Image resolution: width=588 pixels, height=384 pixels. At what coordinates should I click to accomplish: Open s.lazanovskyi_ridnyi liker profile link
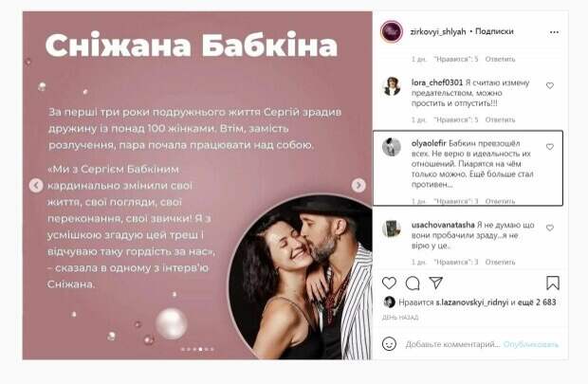click(471, 302)
